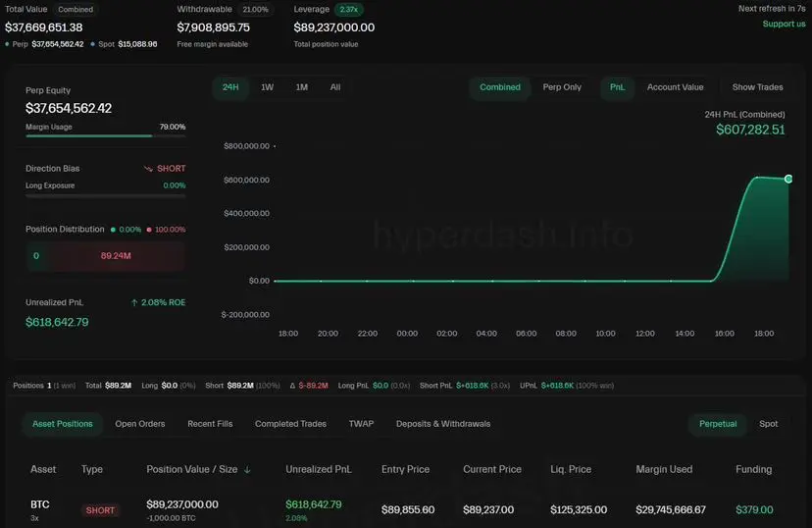
Task: Sort by Type column header
Action: (x=91, y=469)
